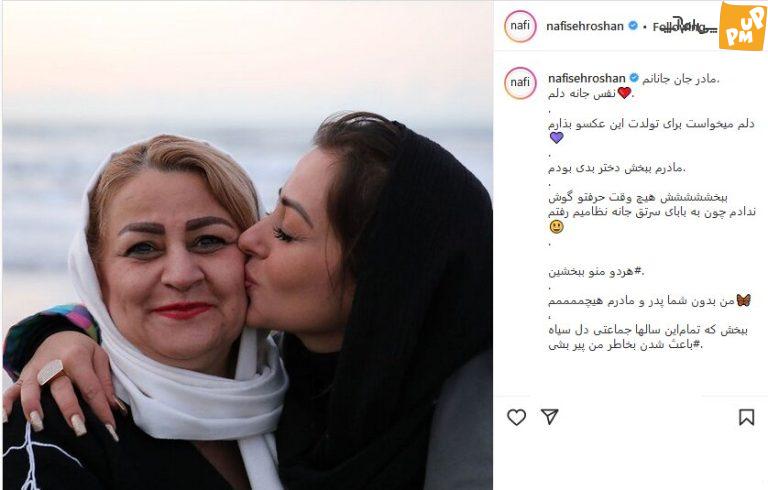Save the post using the bookmark icon
The height and width of the screenshot is (490, 768).
(746, 417)
